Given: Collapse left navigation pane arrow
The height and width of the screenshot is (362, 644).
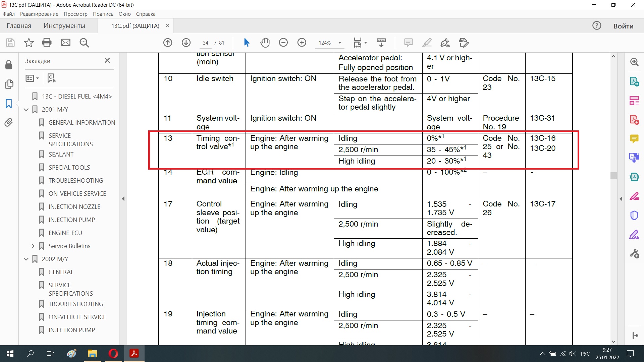Looking at the screenshot, I should [x=123, y=199].
